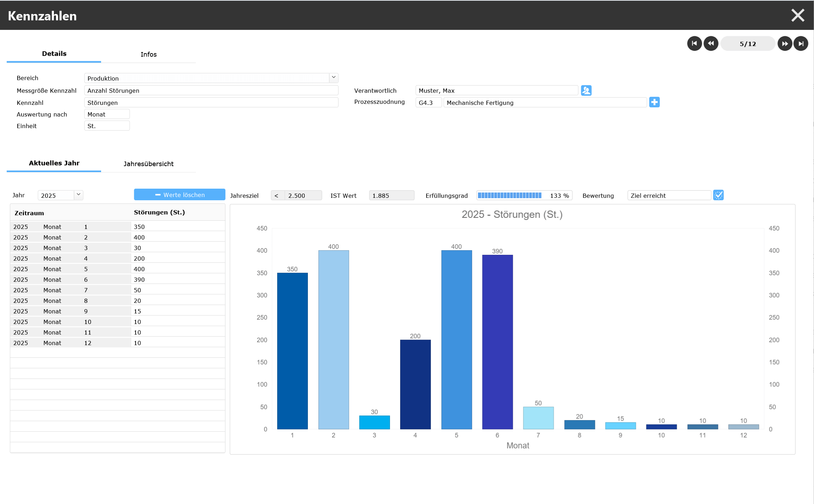Close the Kennzahlen dialog
This screenshot has width=814, height=504.
point(798,15)
